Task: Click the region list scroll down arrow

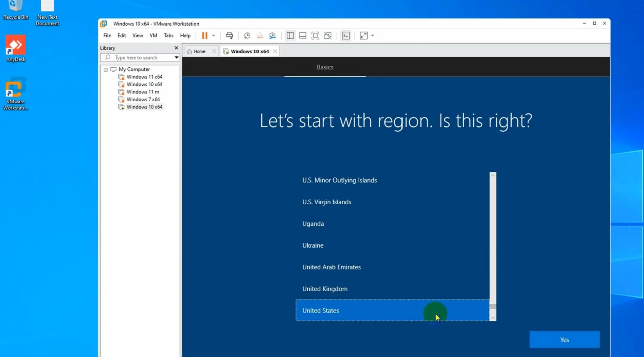Action: coord(493,318)
